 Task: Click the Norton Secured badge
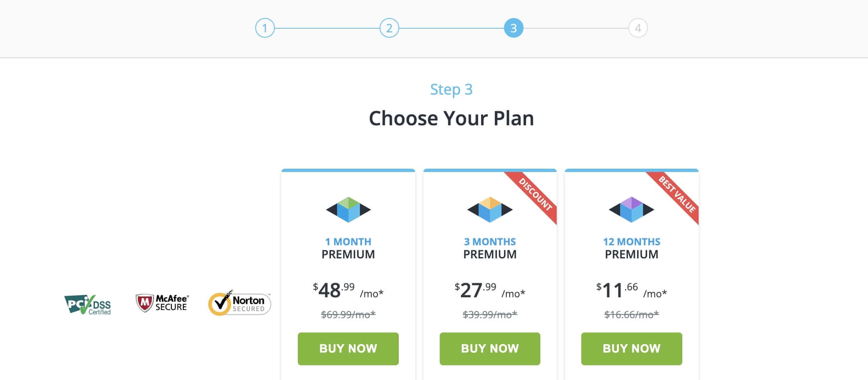pyautogui.click(x=239, y=303)
